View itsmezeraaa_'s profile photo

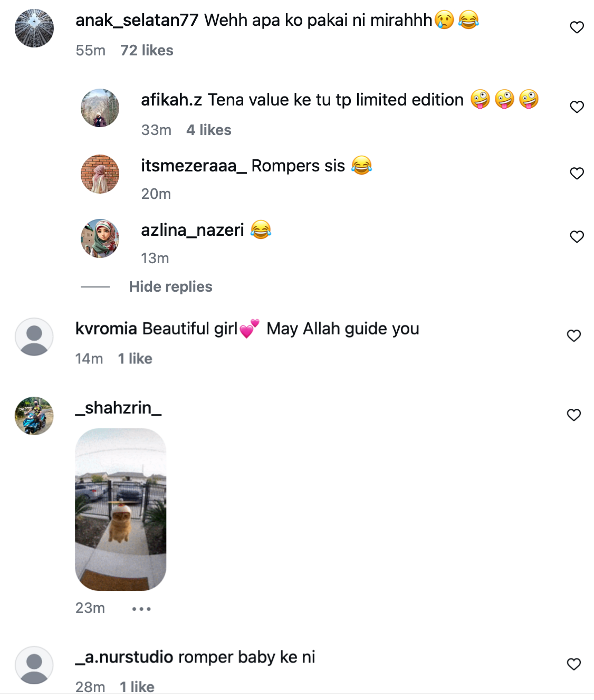coord(100,174)
